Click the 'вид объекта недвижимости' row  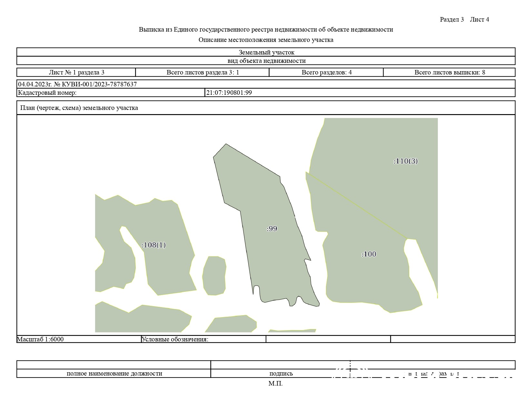coord(266,61)
